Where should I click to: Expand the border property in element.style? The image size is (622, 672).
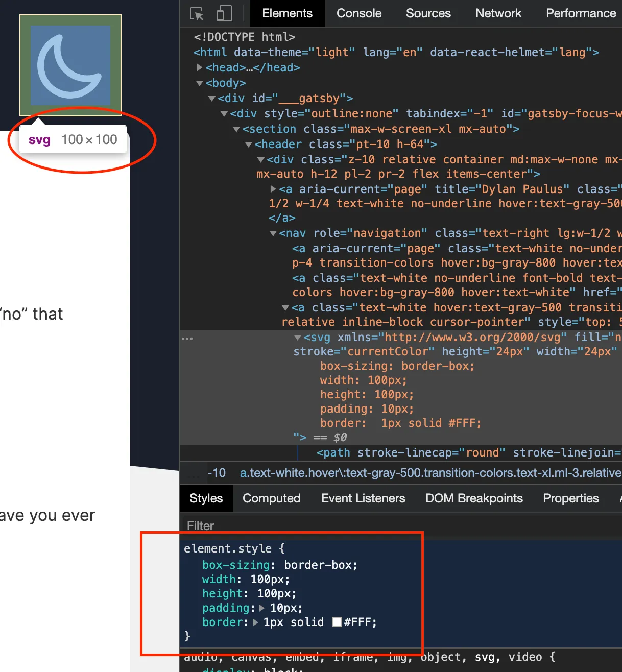(255, 622)
